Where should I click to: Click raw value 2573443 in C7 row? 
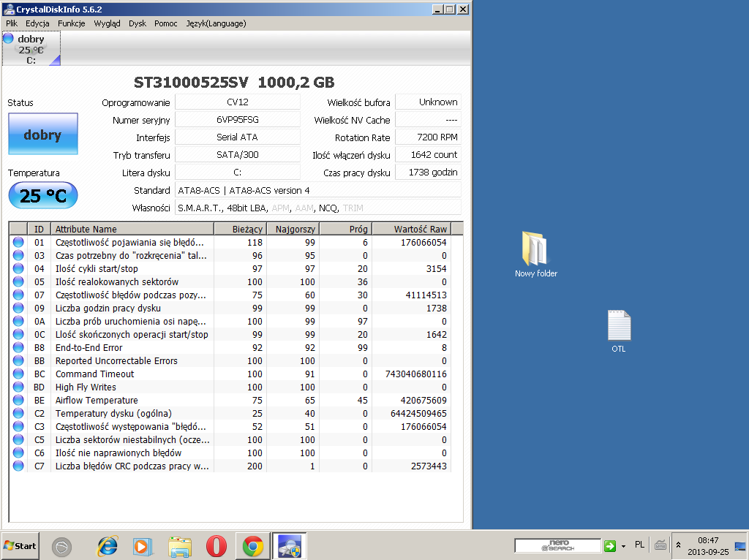tap(429, 466)
